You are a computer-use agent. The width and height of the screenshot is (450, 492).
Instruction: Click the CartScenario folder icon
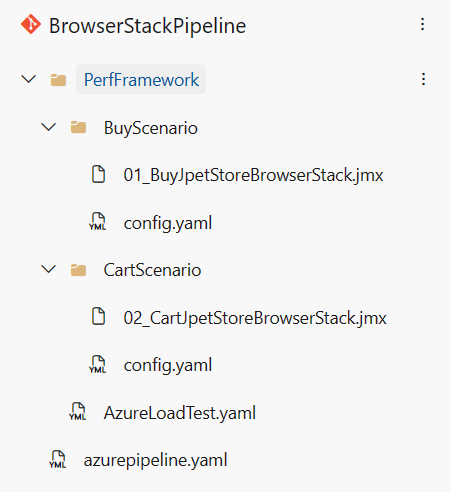pyautogui.click(x=78, y=270)
